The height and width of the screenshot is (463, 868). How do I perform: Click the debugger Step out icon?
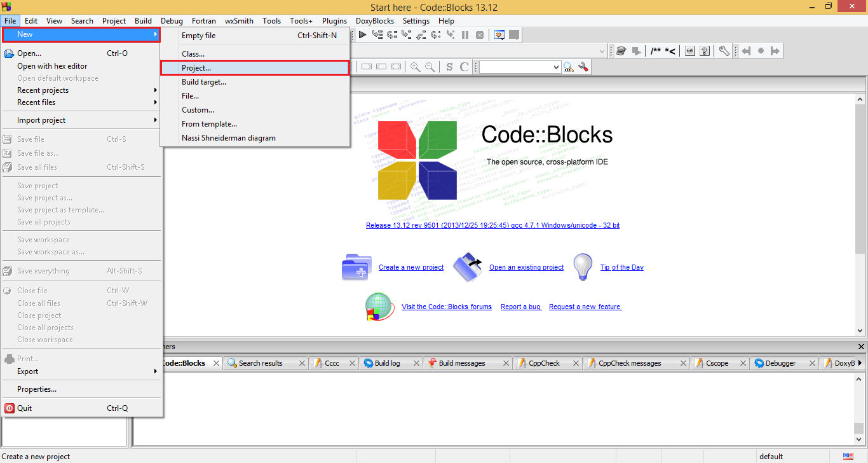[x=421, y=35]
